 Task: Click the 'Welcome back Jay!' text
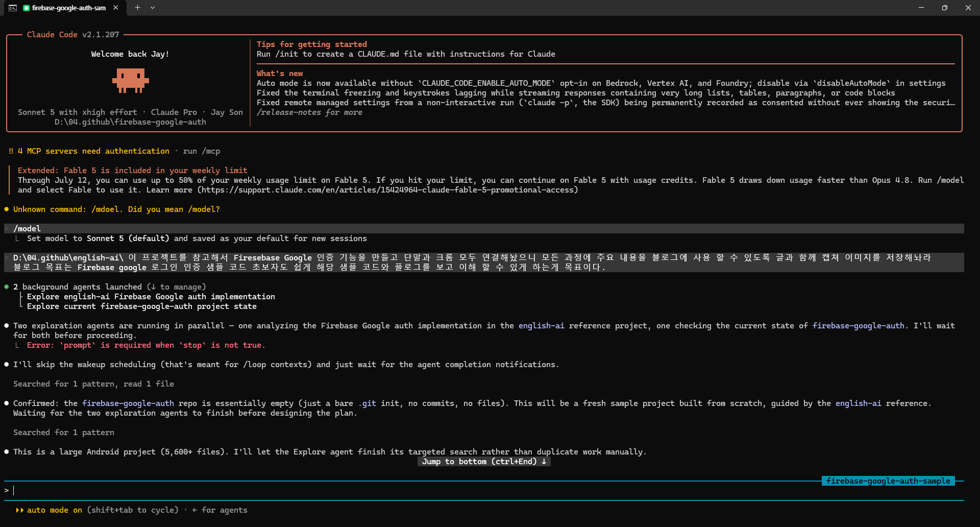pos(130,54)
